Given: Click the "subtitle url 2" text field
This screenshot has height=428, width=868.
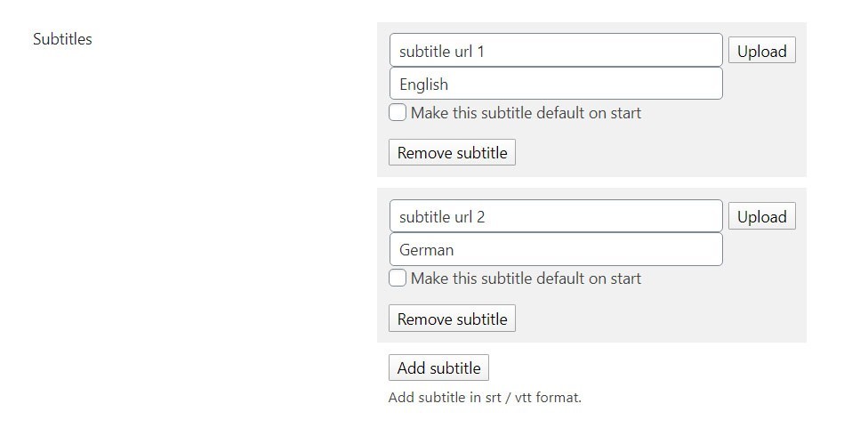Looking at the screenshot, I should 556,216.
